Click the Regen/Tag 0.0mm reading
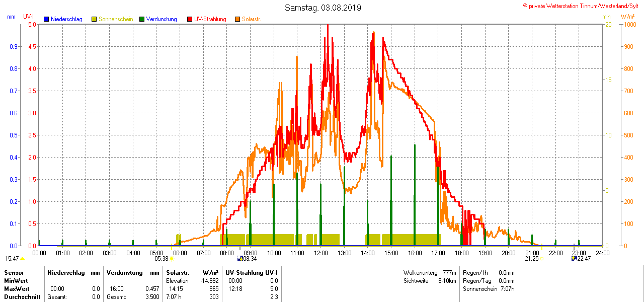 pos(489,280)
